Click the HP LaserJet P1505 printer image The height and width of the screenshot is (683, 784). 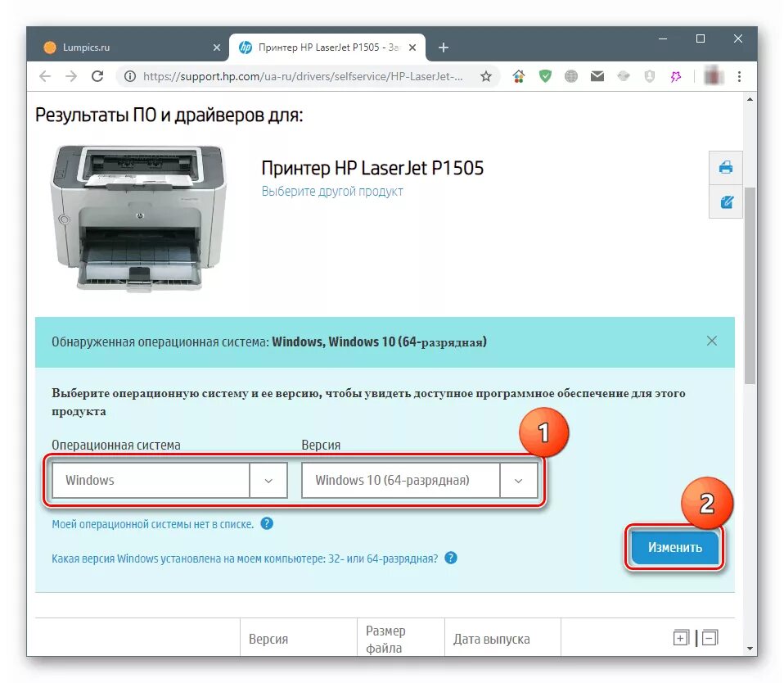click(138, 218)
